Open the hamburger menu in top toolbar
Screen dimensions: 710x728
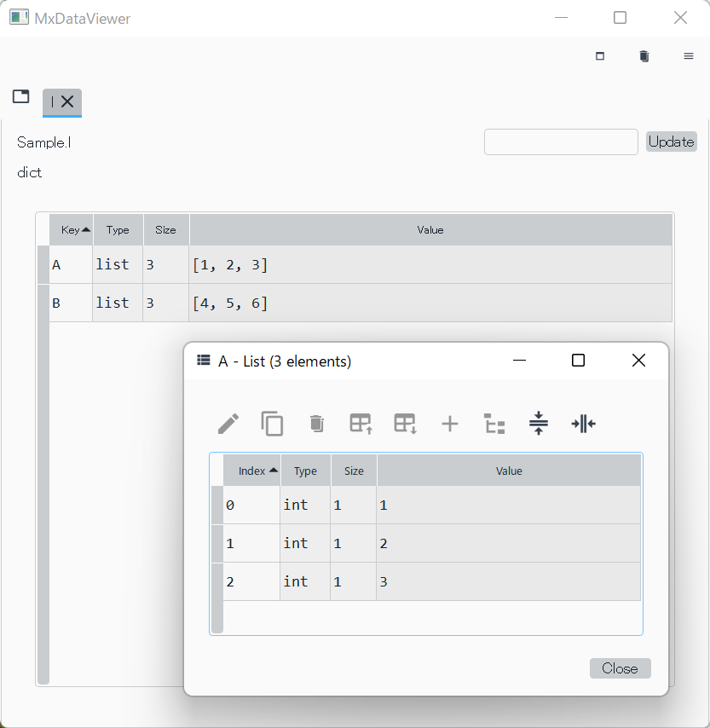[689, 56]
